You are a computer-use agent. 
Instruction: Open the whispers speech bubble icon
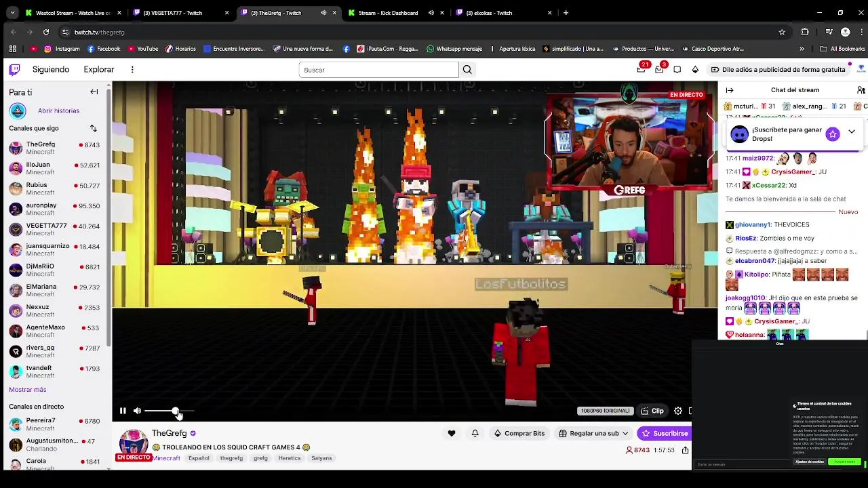click(x=677, y=69)
